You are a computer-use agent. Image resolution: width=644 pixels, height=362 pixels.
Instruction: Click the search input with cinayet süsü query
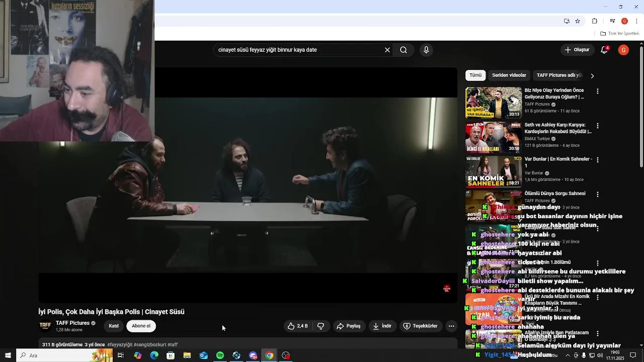pos(300,50)
